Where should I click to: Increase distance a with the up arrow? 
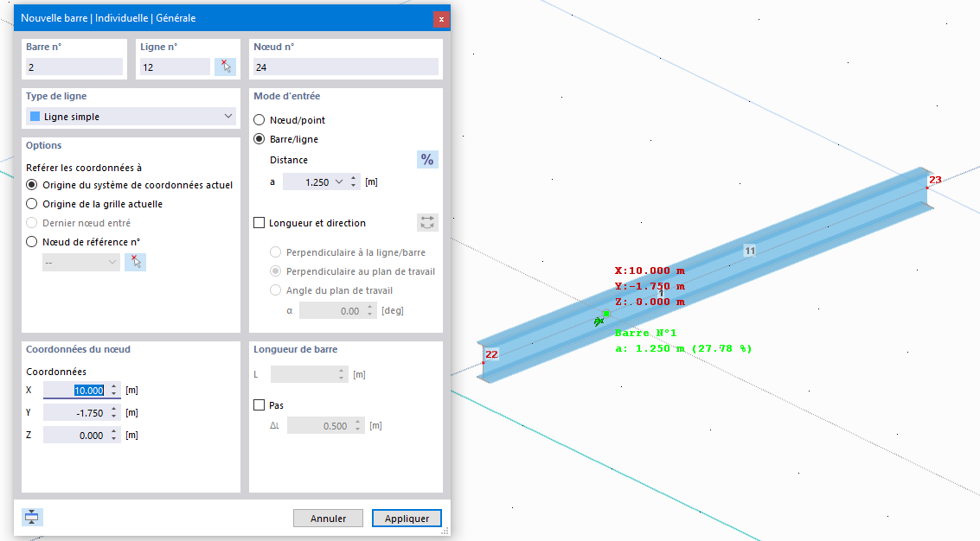[354, 178]
